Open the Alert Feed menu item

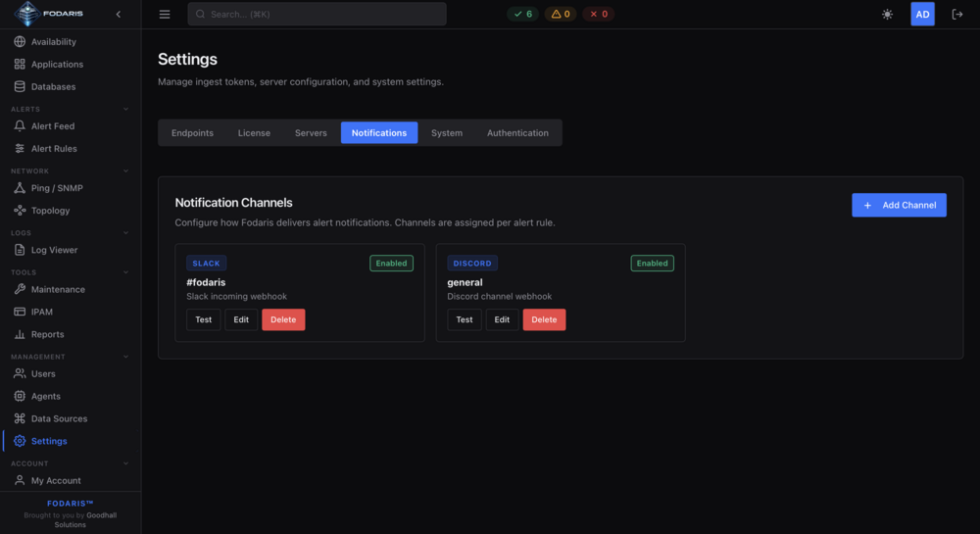[x=70, y=126]
